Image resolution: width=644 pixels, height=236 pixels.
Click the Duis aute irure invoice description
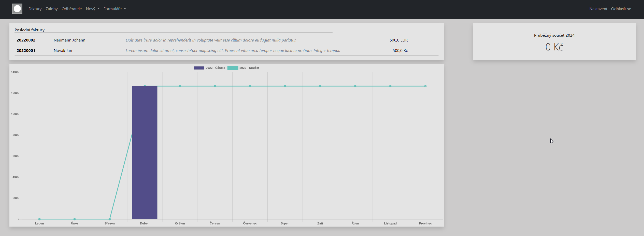tap(211, 40)
